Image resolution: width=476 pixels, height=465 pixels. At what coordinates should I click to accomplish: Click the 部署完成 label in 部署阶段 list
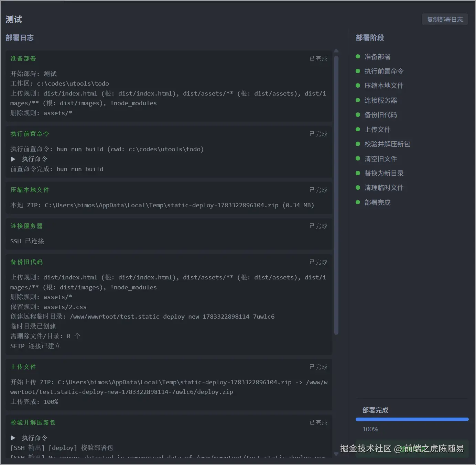377,202
